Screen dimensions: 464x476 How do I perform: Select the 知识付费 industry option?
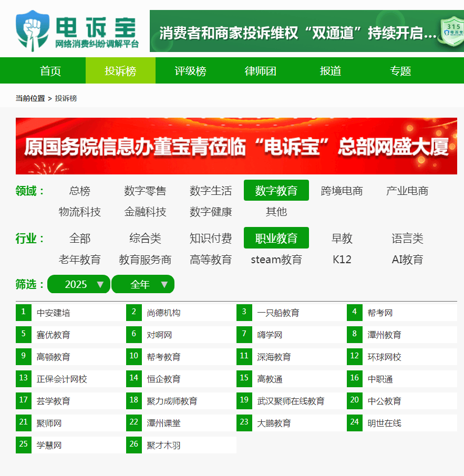(211, 239)
